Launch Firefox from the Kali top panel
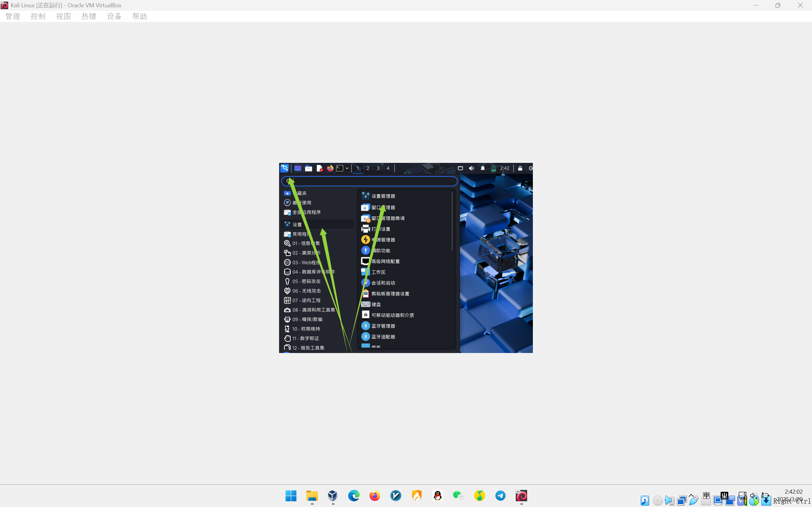This screenshot has width=812, height=507. tap(330, 168)
